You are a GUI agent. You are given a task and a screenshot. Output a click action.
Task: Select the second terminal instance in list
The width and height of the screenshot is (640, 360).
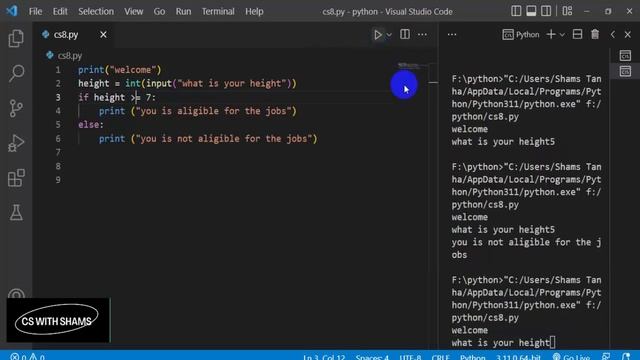pos(625,71)
